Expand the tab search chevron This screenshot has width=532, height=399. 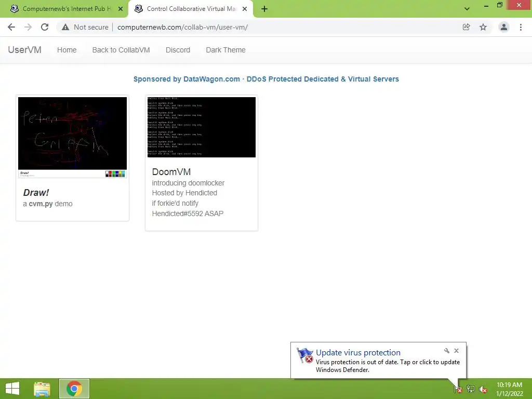pyautogui.click(x=467, y=9)
